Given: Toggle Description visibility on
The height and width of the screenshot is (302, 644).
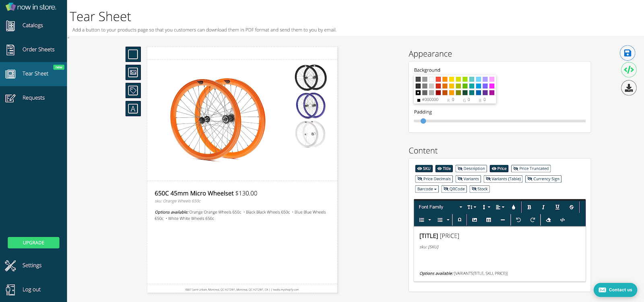Looking at the screenshot, I should tap(471, 168).
